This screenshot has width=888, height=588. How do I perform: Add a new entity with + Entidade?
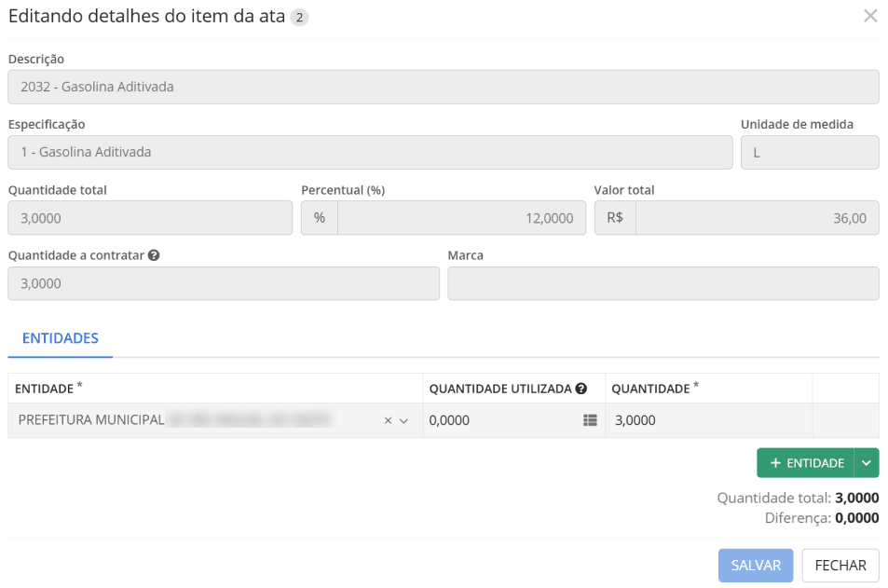click(806, 463)
